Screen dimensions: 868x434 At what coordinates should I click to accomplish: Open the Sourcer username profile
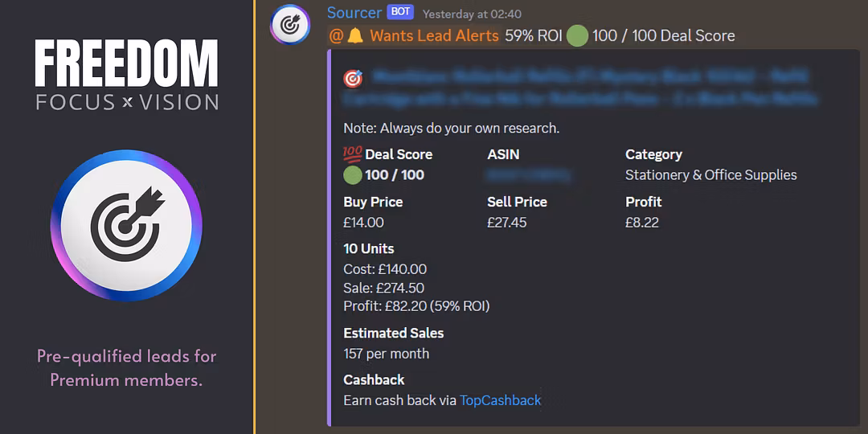[354, 13]
